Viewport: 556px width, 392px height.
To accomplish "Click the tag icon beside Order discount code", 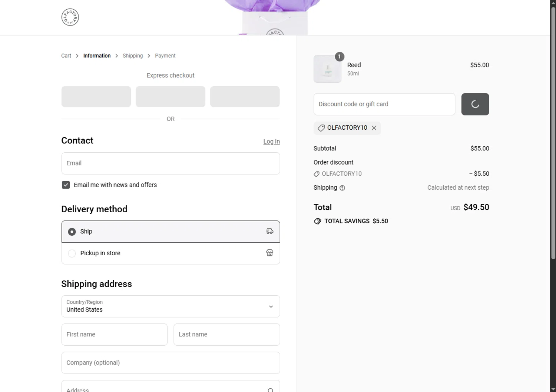I will 317,174.
